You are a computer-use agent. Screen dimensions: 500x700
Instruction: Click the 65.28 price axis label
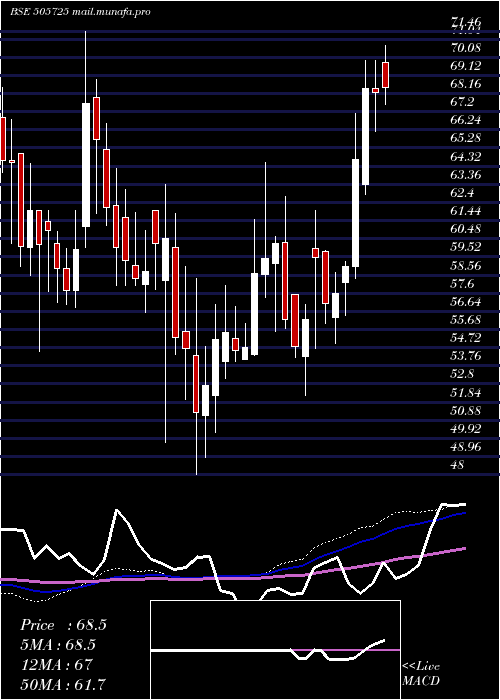click(x=466, y=138)
